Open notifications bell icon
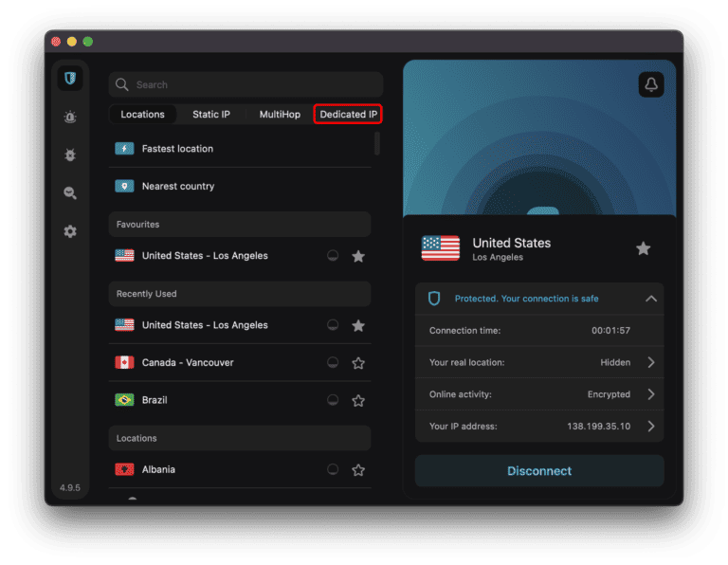Image resolution: width=728 pixels, height=565 pixels. 651,84
